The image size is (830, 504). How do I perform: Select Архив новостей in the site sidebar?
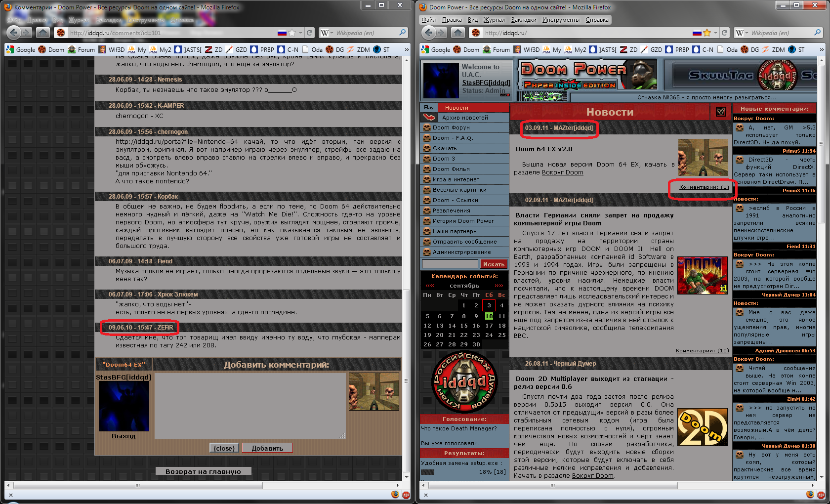click(464, 118)
